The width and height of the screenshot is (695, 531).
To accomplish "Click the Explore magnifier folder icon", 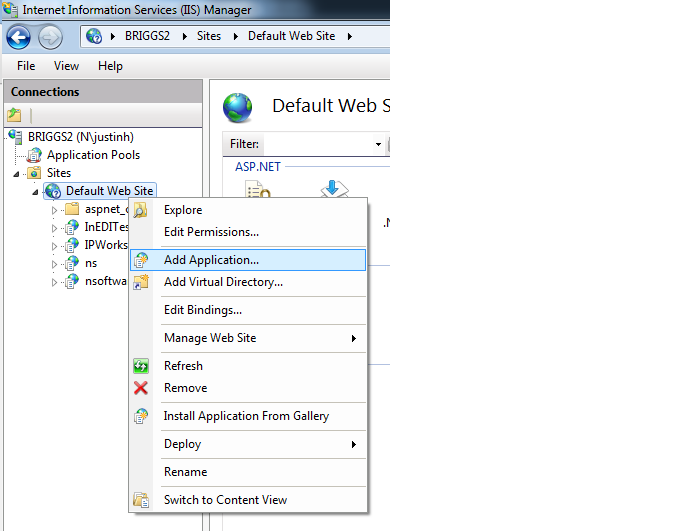I will [x=141, y=210].
